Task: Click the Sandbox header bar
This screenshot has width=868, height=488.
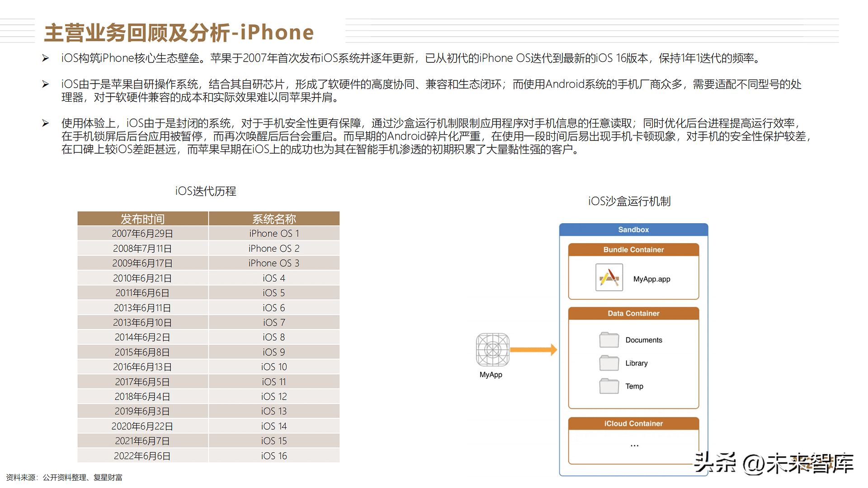Action: (633, 230)
